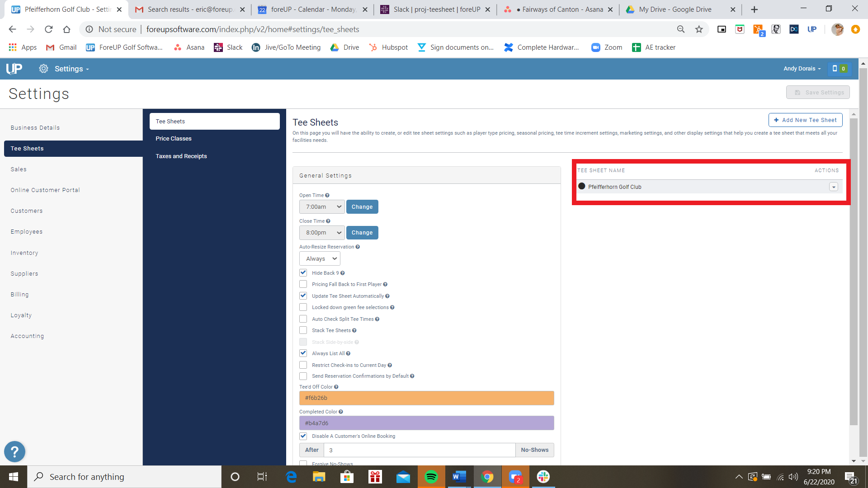
Task: Open the Sales settings section
Action: 19,169
